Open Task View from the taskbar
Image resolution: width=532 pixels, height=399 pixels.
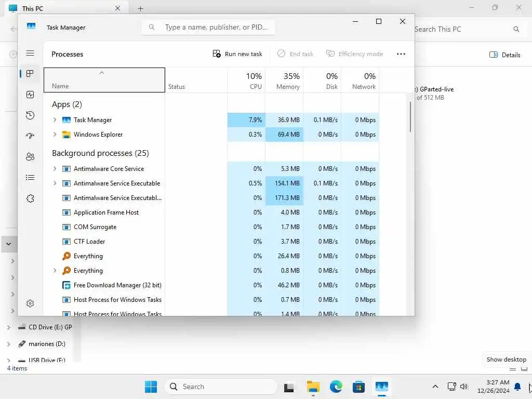[x=289, y=387]
